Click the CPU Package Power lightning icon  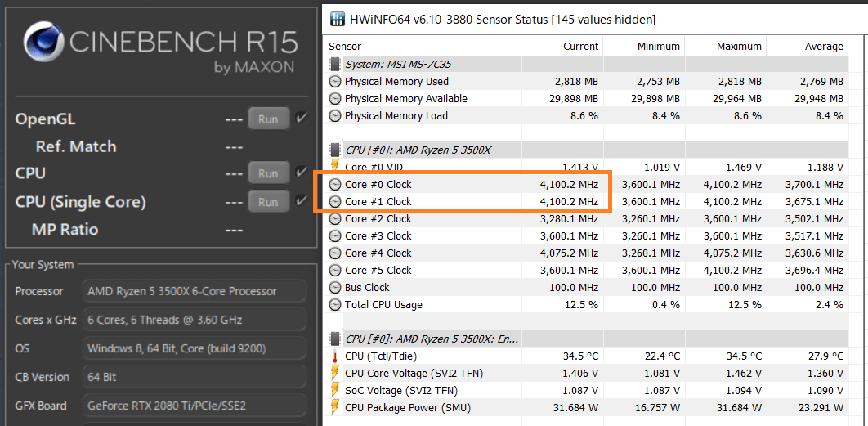coord(335,408)
